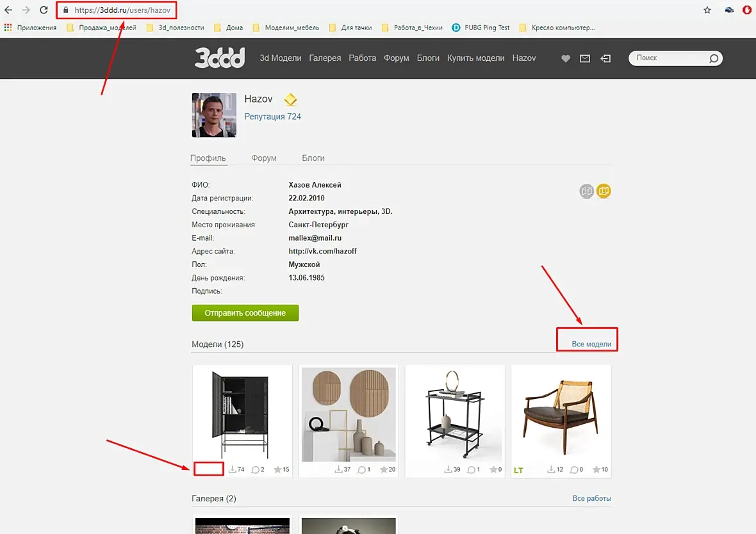Click the Отправить сообщение button
Screen dimensions: 756x534
pos(245,313)
